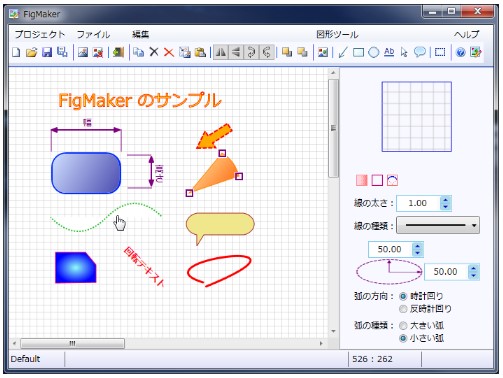Click the vertical scrollbar down arrow
This screenshot has height=378, width=503.
pos(333,331)
